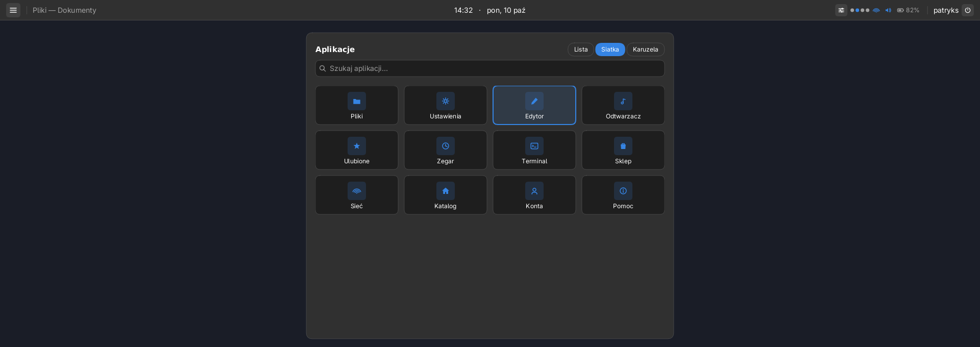Open the Sieć network app
The width and height of the screenshot is (980, 347).
click(357, 195)
